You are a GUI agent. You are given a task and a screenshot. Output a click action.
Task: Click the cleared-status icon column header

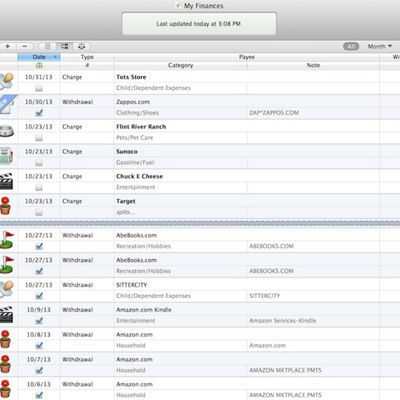[x=39, y=65]
